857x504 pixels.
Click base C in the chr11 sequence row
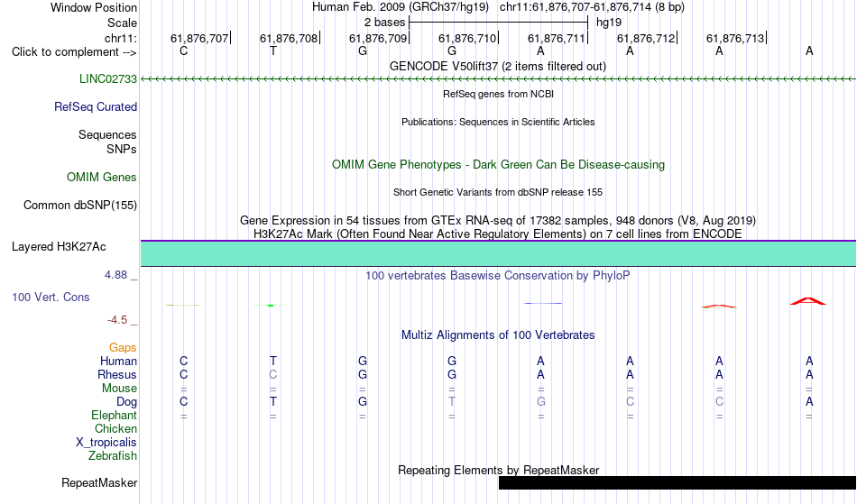coord(184,50)
